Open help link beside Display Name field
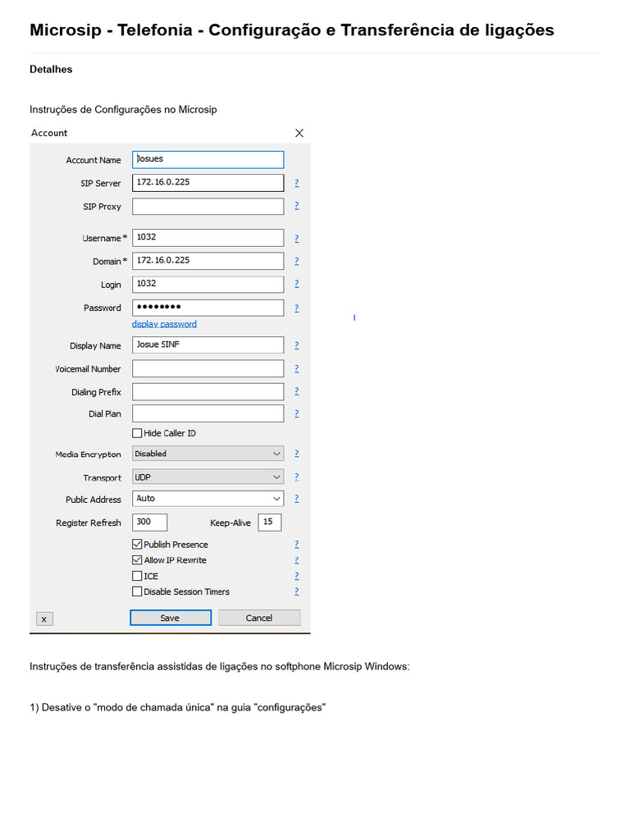This screenshot has height=840, width=630. coord(297,345)
